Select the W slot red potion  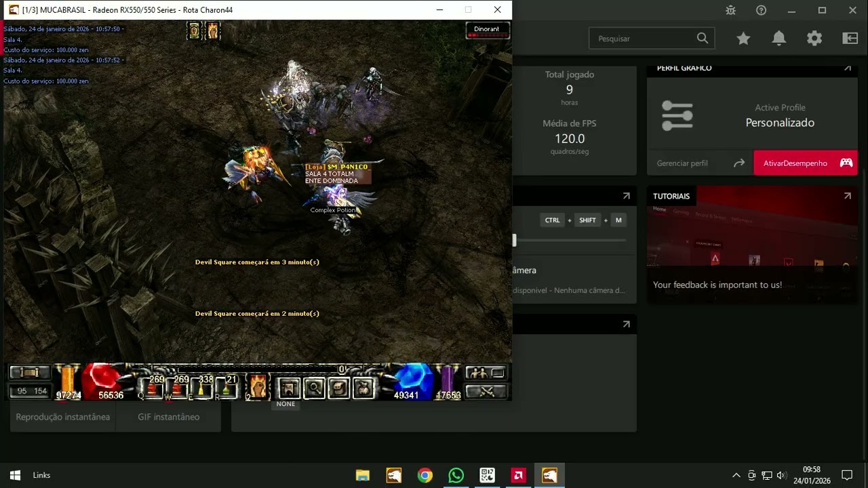pos(178,387)
